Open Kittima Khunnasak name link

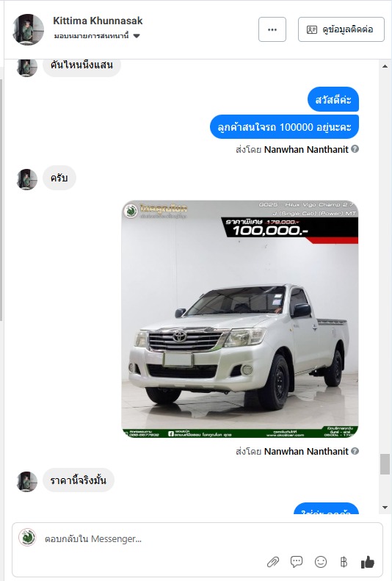click(x=98, y=21)
